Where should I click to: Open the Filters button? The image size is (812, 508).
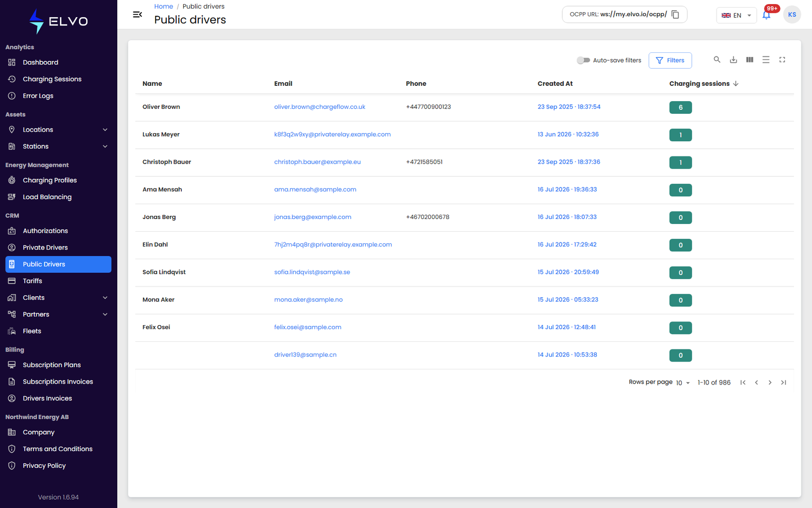tap(670, 60)
